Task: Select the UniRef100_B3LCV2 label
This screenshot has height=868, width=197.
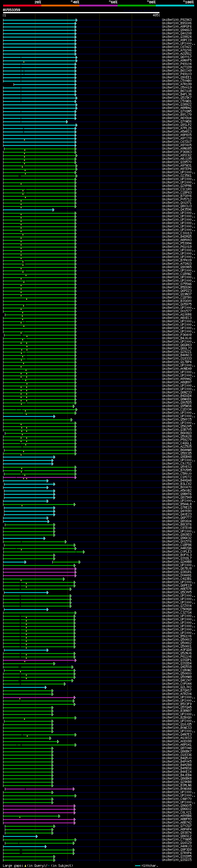Action: [x=177, y=484]
